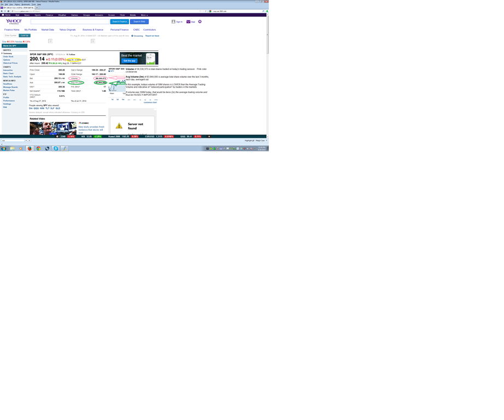This screenshot has width=504, height=420.
Task: Click the New study provides fresh evidence headline
Action: coord(91,130)
